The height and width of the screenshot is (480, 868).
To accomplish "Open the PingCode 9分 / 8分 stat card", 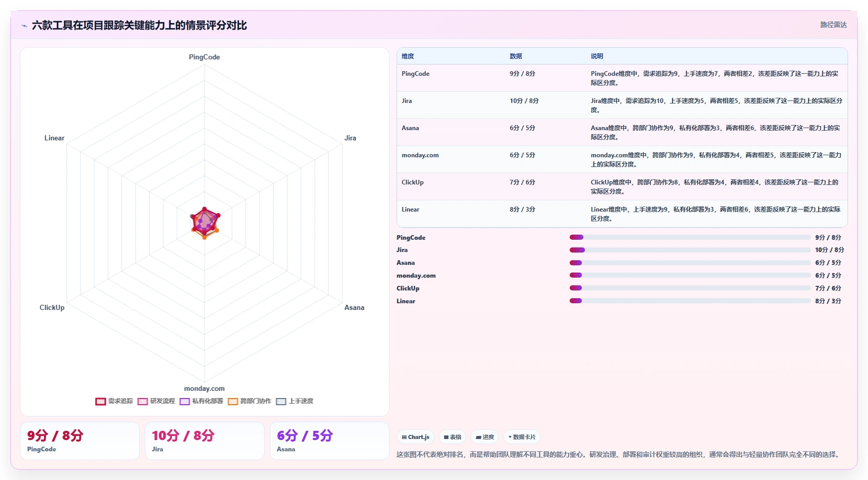I will [x=80, y=441].
